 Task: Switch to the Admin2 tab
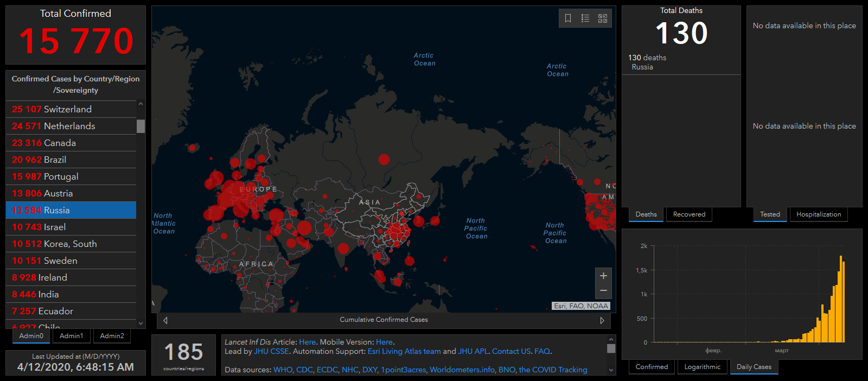112,336
